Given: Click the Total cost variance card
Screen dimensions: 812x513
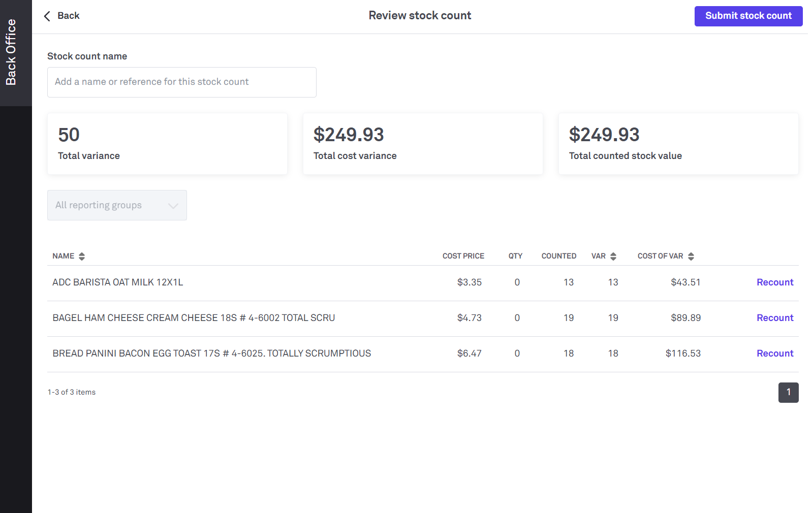Looking at the screenshot, I should (422, 144).
